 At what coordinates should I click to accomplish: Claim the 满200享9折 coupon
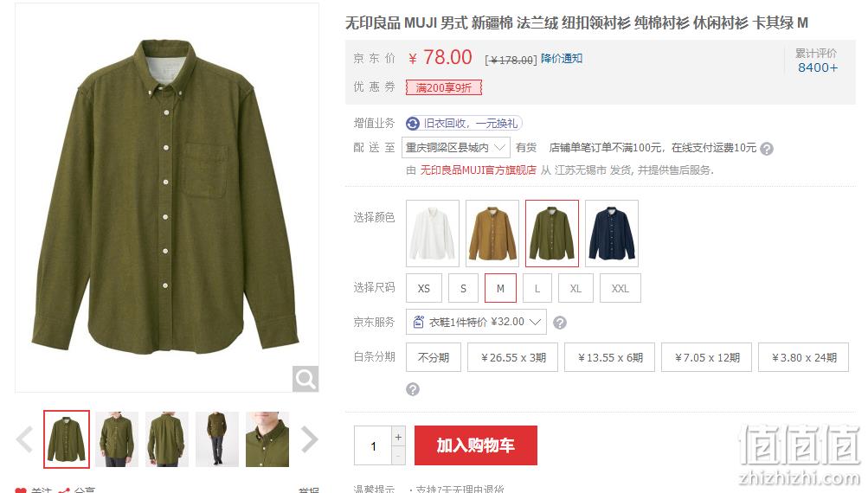pyautogui.click(x=443, y=87)
